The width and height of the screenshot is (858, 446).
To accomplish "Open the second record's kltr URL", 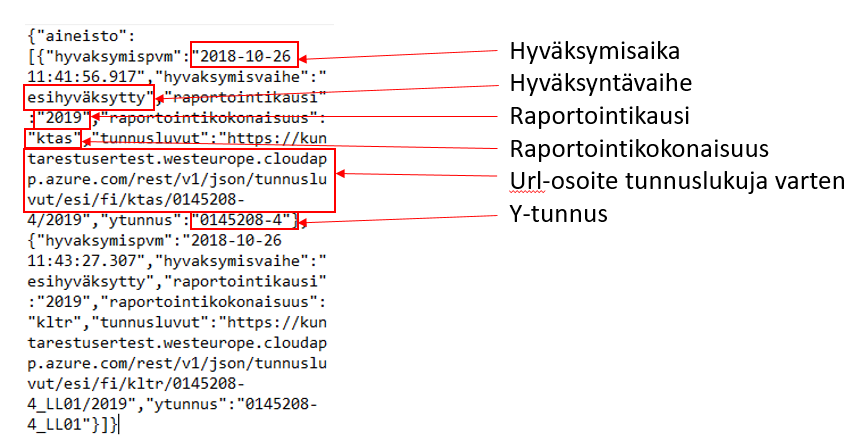I will click(178, 364).
